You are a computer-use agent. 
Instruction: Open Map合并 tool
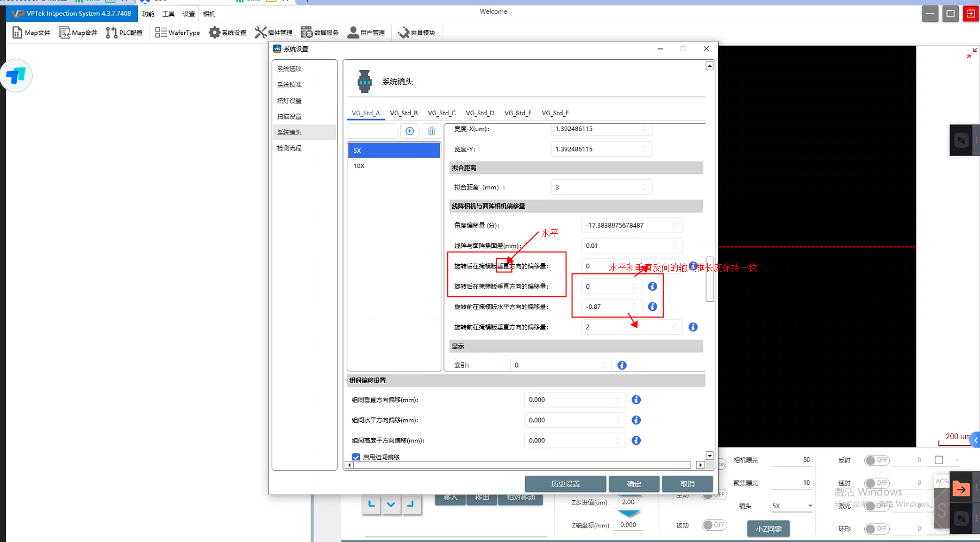(x=78, y=33)
